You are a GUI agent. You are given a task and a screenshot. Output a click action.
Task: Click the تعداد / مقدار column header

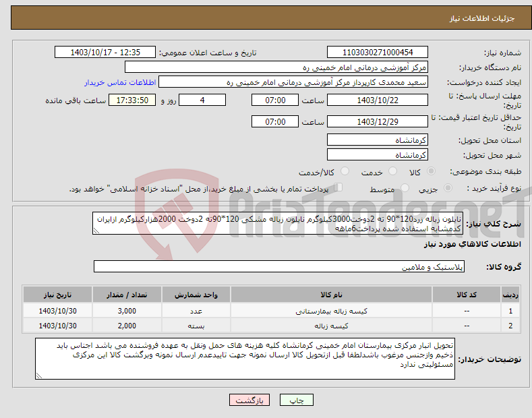tap(127, 295)
